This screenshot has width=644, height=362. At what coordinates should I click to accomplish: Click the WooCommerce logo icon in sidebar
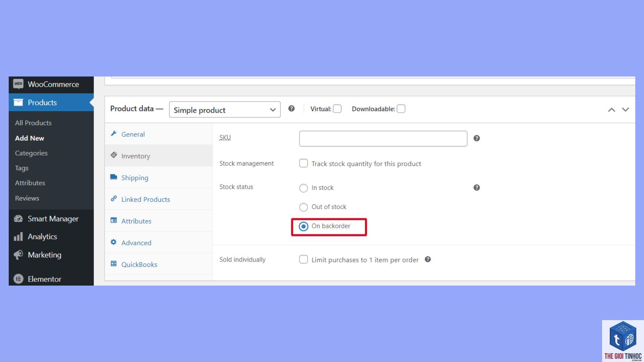tap(18, 84)
